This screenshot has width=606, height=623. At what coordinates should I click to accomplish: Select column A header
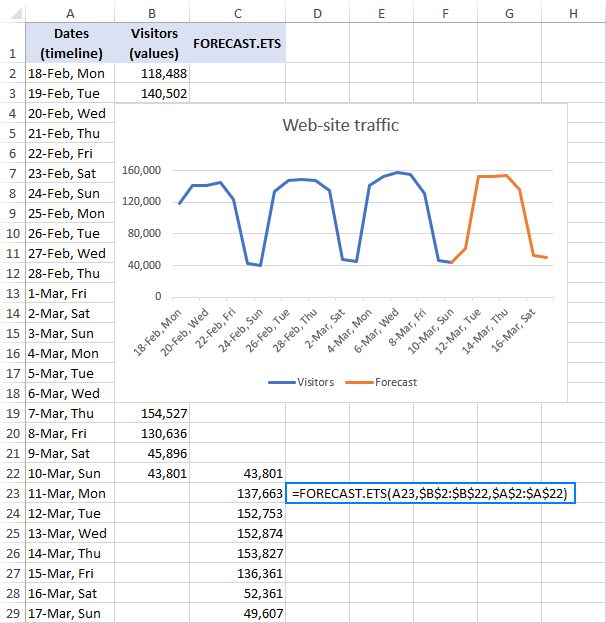pyautogui.click(x=70, y=14)
